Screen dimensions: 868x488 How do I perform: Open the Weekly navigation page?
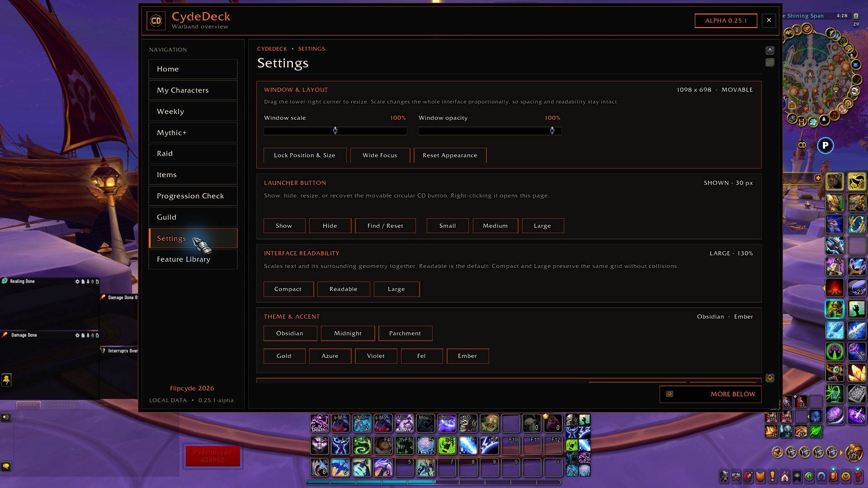click(193, 112)
